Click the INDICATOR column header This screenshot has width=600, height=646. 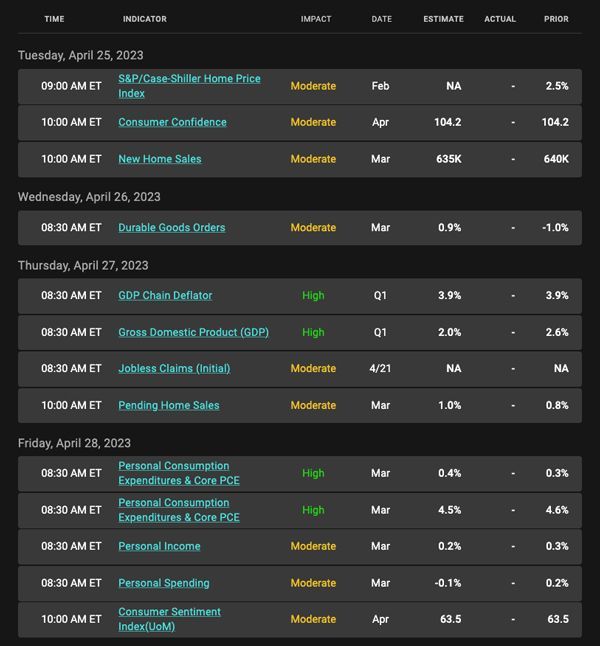[x=145, y=19]
